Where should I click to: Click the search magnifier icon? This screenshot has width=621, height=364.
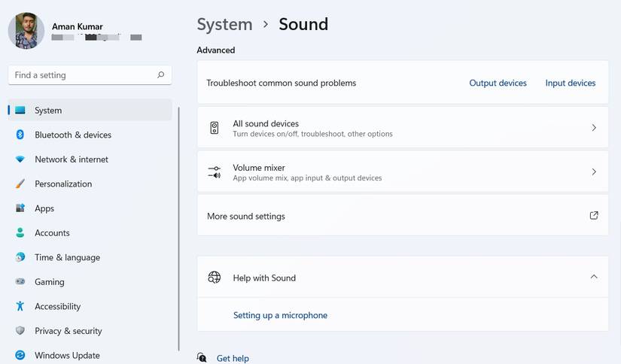161,74
